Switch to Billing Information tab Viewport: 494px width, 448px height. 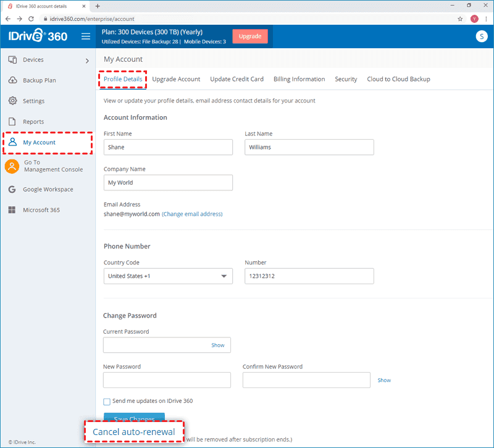(x=299, y=79)
